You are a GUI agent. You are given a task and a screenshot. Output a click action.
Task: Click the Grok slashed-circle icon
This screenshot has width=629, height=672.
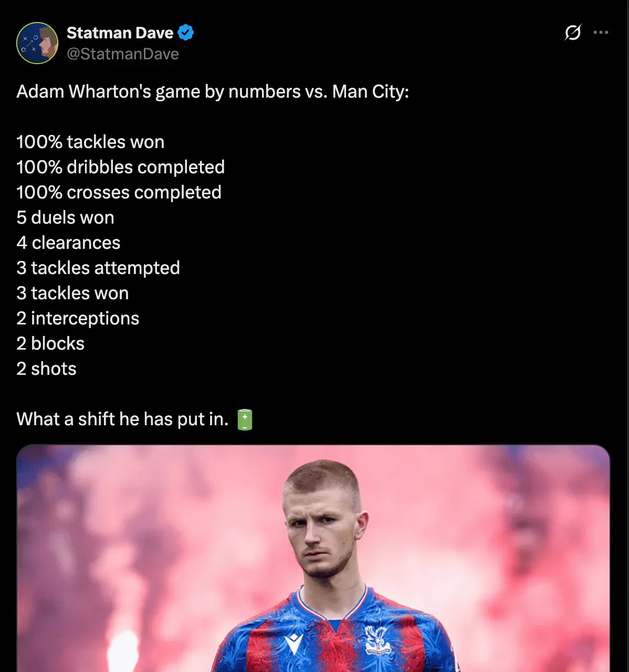573,33
